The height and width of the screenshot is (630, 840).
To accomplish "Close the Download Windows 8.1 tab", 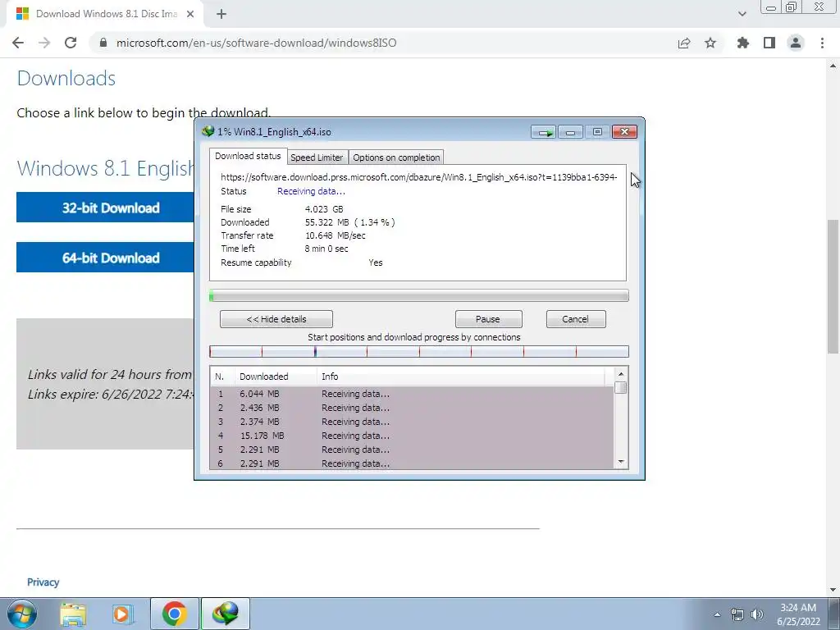I will point(190,14).
